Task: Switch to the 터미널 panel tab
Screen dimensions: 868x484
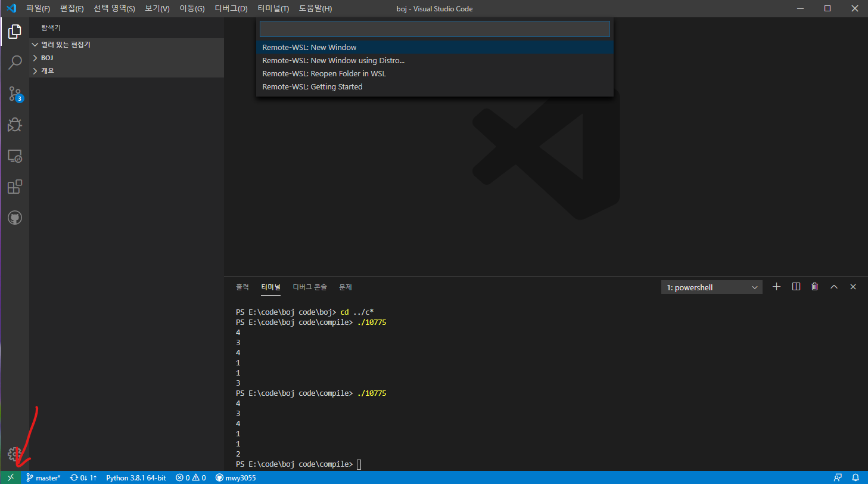Action: pyautogui.click(x=270, y=287)
